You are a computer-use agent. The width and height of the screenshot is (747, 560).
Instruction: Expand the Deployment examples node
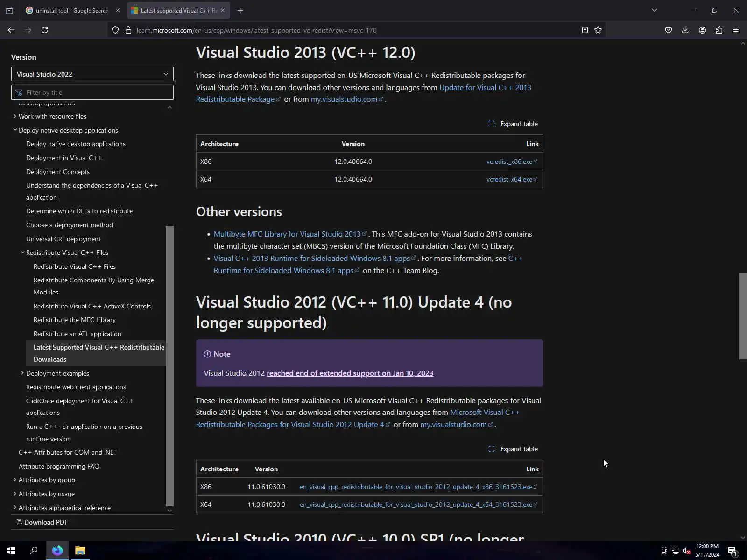(22, 373)
